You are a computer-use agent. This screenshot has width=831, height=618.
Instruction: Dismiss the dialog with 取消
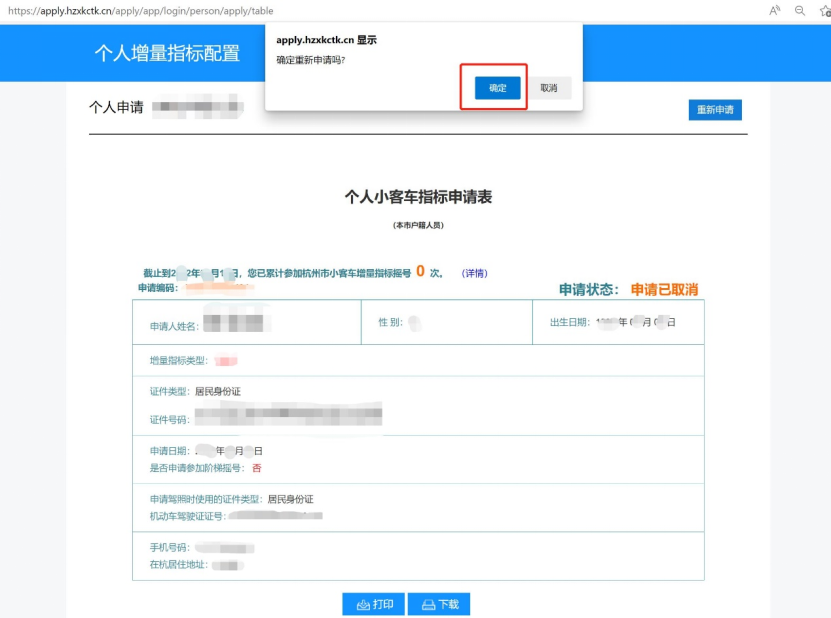(x=549, y=88)
